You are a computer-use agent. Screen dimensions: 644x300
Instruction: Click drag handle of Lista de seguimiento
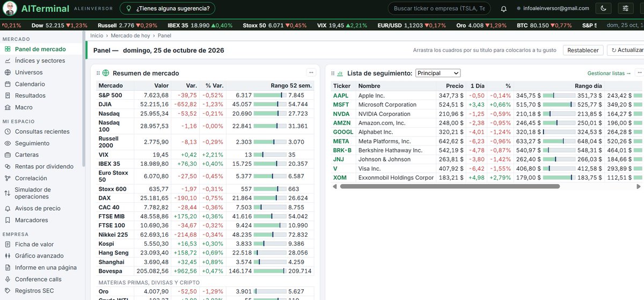[x=333, y=73]
